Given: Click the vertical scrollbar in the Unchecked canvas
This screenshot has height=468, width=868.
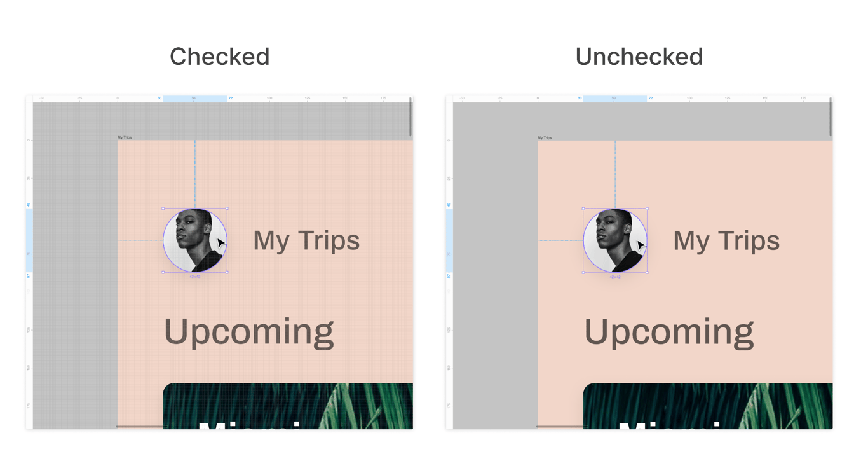Looking at the screenshot, I should [831, 117].
